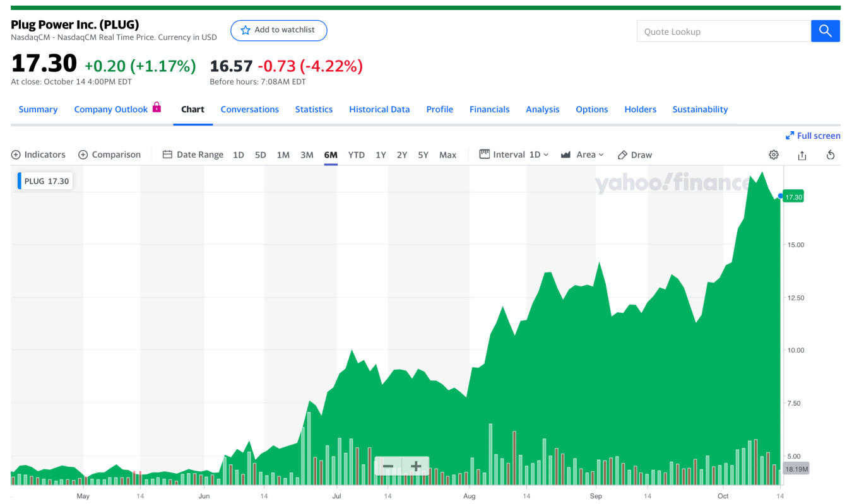Click the 17.30 current price marker
Viewport: 852px width, 504px height.
tap(793, 197)
